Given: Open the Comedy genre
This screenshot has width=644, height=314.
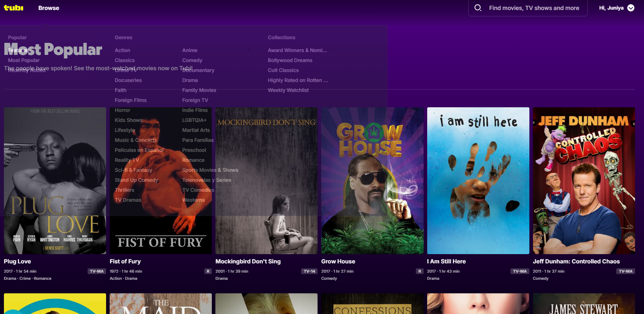Looking at the screenshot, I should point(192,60).
